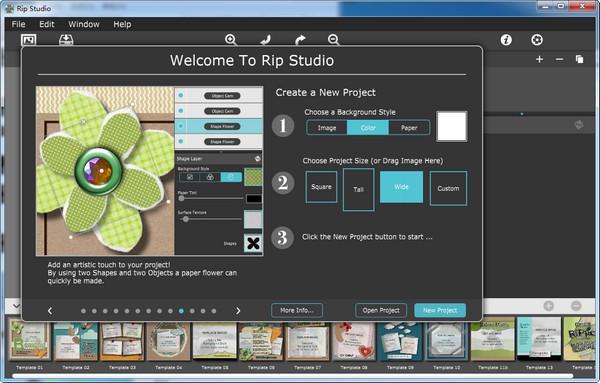Click the undo arrow icon
600x383 pixels.
[266, 39]
